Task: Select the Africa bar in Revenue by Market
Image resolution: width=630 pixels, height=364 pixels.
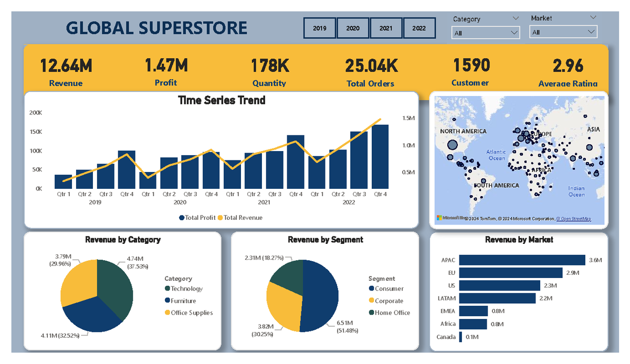Action: [473, 324]
